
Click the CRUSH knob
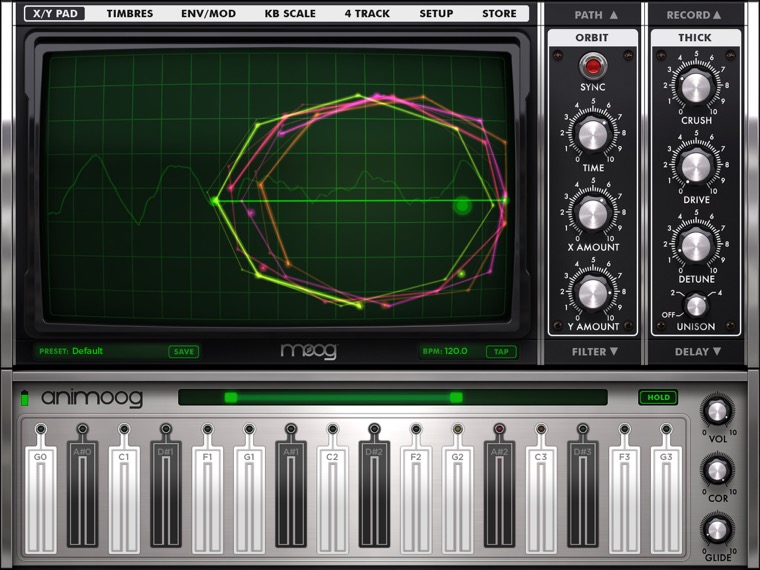coord(696,88)
